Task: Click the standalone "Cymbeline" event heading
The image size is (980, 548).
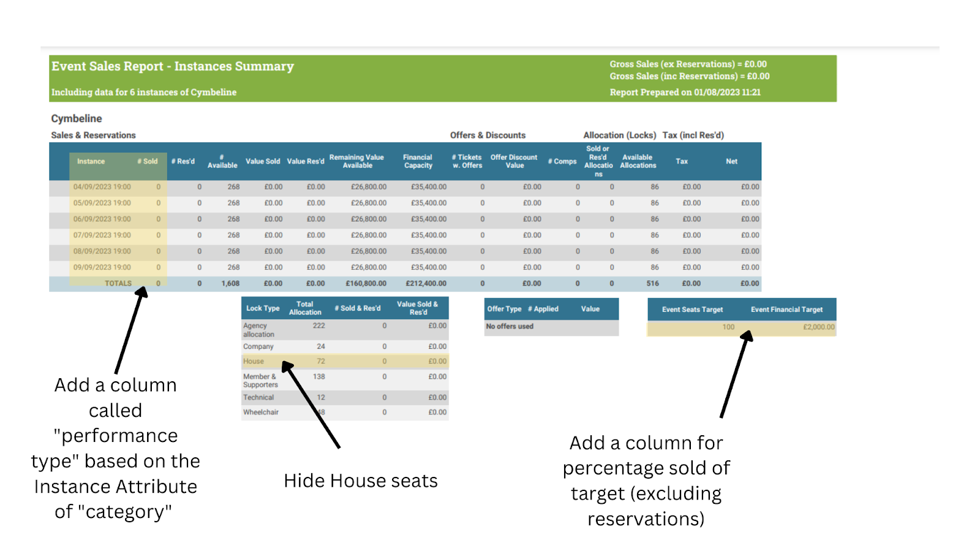Action: (x=77, y=118)
